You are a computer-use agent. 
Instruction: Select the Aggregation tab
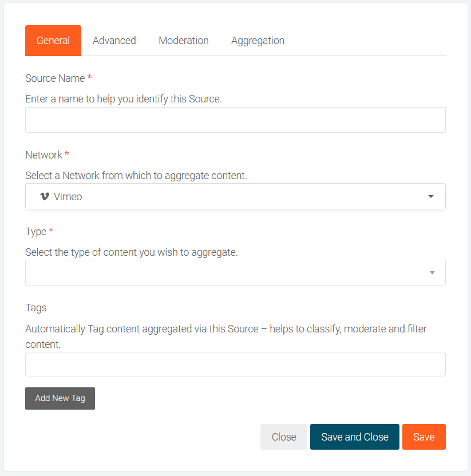(x=258, y=41)
